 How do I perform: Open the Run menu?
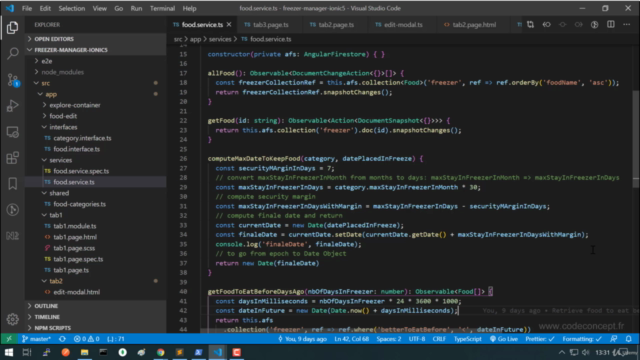click(136, 8)
